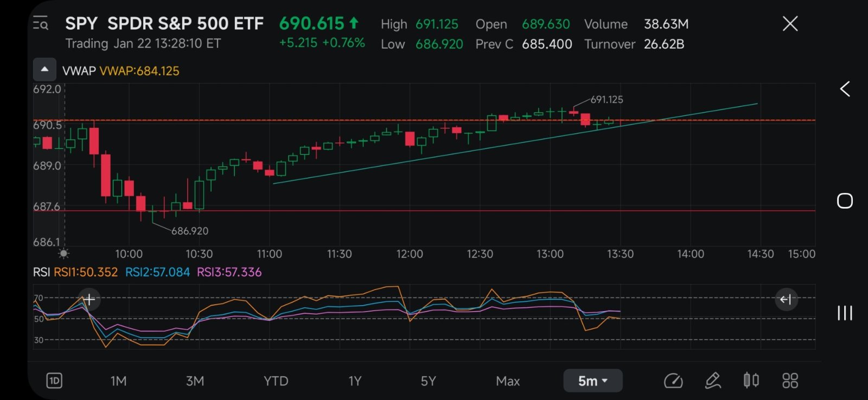868x400 pixels.
Task: Tap the RSI3:57.336 value
Action: click(229, 272)
